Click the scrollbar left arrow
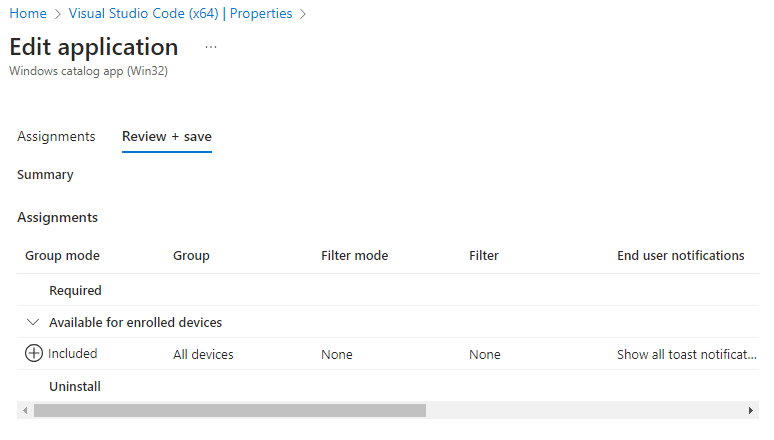The width and height of the screenshot is (774, 440). pyautogui.click(x=24, y=410)
